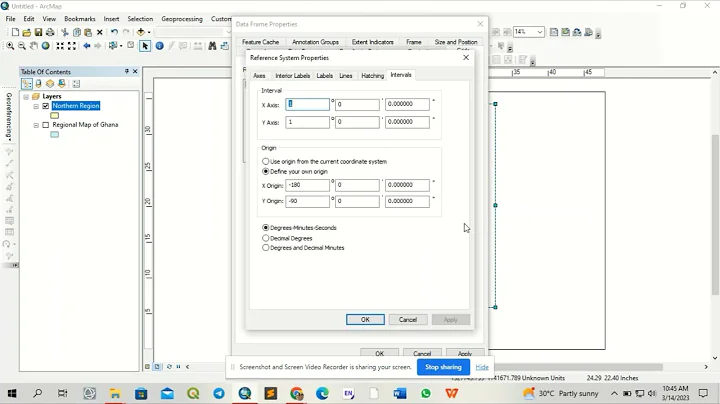The width and height of the screenshot is (720, 404).
Task: Switch to the Axes tab
Action: 259,75
